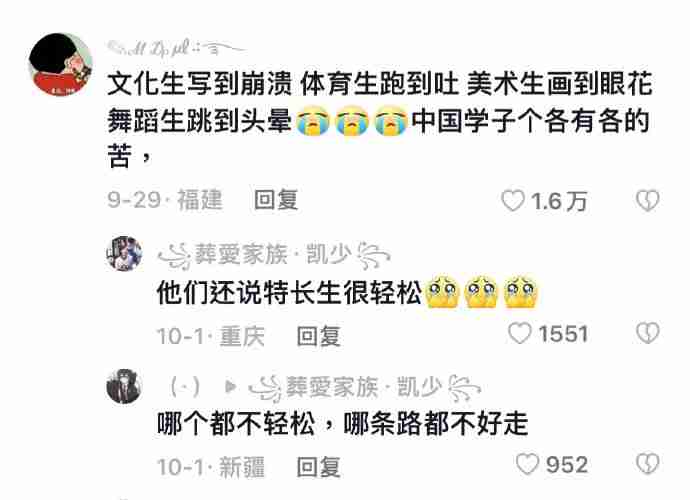This screenshot has width=690, height=500.
Task: Like the 新疆 reply with 952 likes
Action: [527, 464]
